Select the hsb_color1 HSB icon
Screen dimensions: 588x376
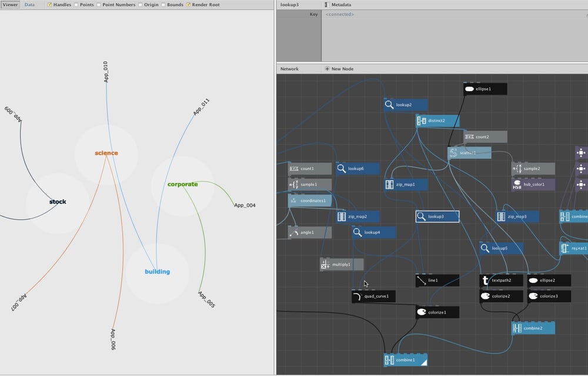pos(517,185)
